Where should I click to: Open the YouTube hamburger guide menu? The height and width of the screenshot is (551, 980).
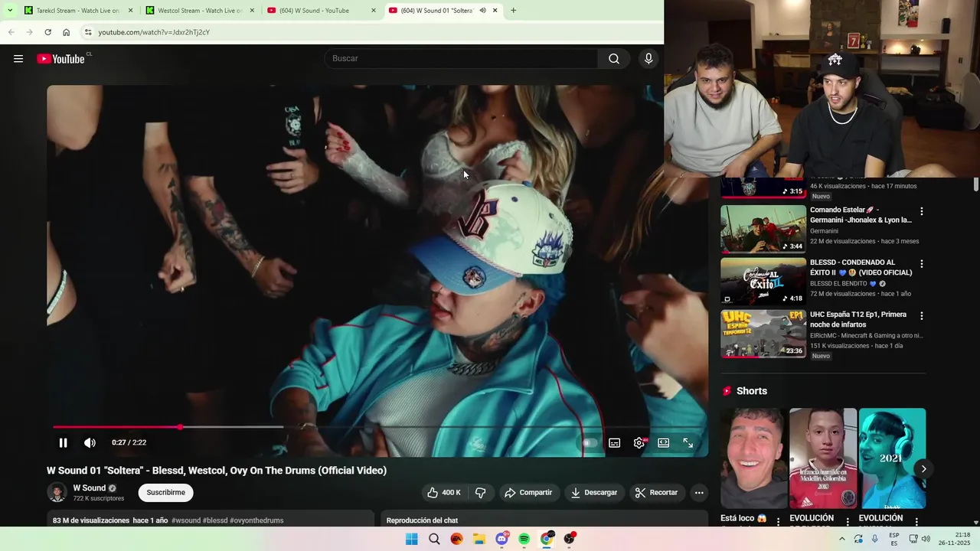point(18,59)
